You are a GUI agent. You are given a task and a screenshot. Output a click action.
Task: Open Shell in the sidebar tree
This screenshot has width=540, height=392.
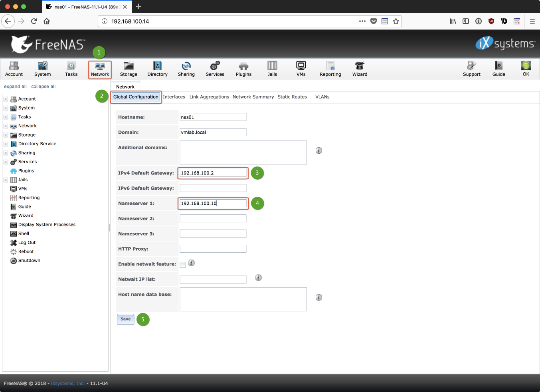coord(24,234)
